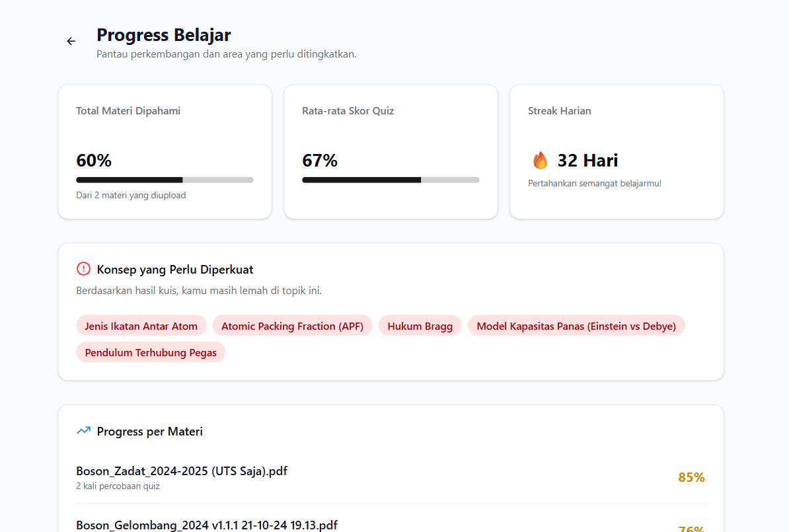The height and width of the screenshot is (532, 789).
Task: Click the Total Materi Dipahami progress bar
Action: click(x=164, y=179)
